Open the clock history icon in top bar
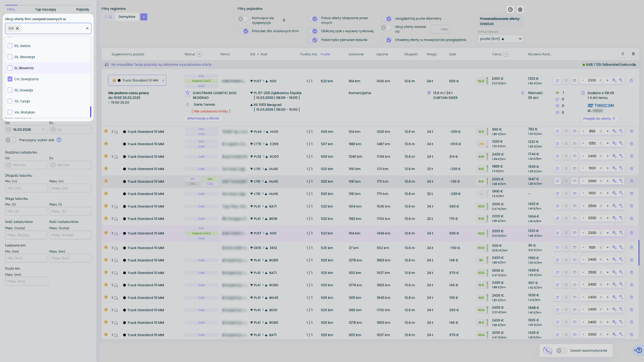Image resolution: width=644 pixels, height=362 pixels. click(x=510, y=10)
